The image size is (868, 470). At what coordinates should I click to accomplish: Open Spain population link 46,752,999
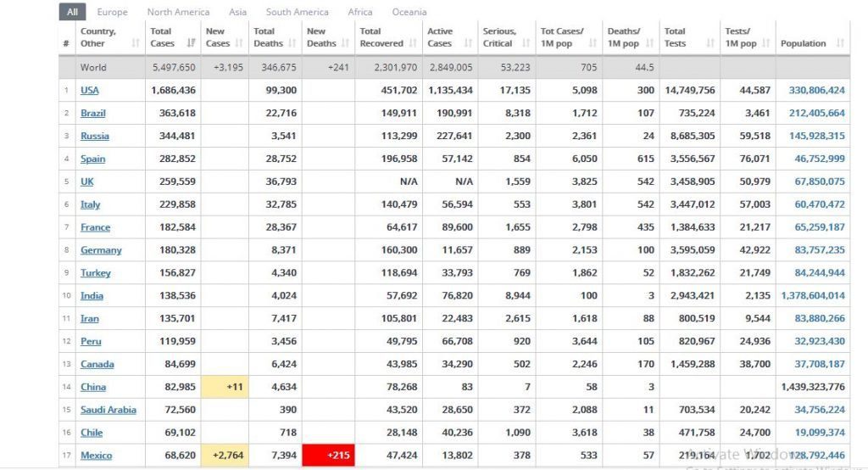pyautogui.click(x=820, y=159)
